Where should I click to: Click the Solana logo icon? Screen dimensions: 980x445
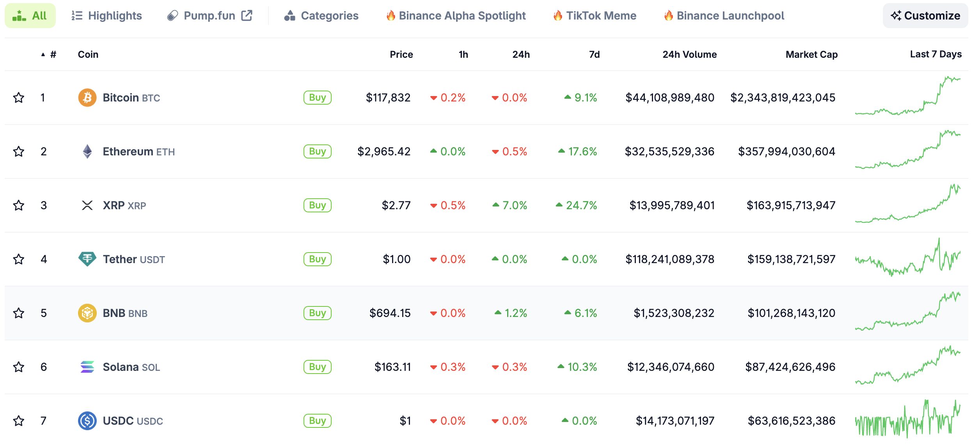(87, 367)
